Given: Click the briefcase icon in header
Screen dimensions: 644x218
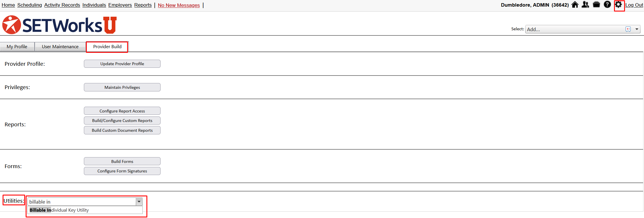Looking at the screenshot, I should (596, 5).
